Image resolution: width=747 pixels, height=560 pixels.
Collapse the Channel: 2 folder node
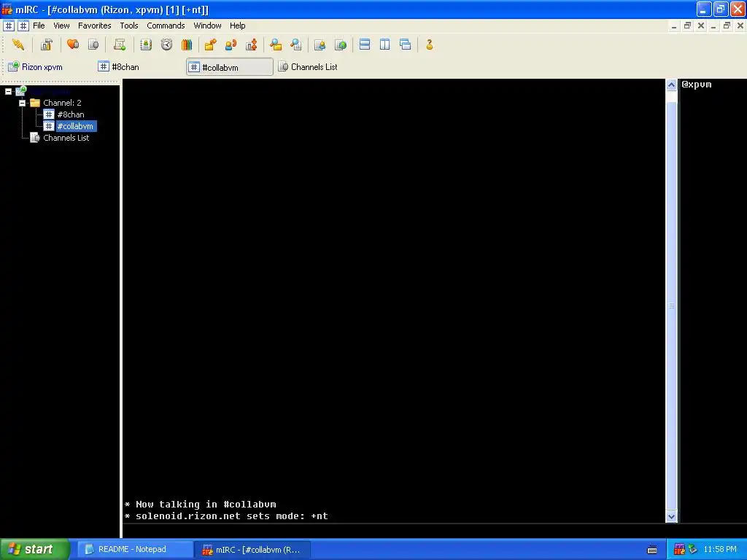pyautogui.click(x=22, y=103)
